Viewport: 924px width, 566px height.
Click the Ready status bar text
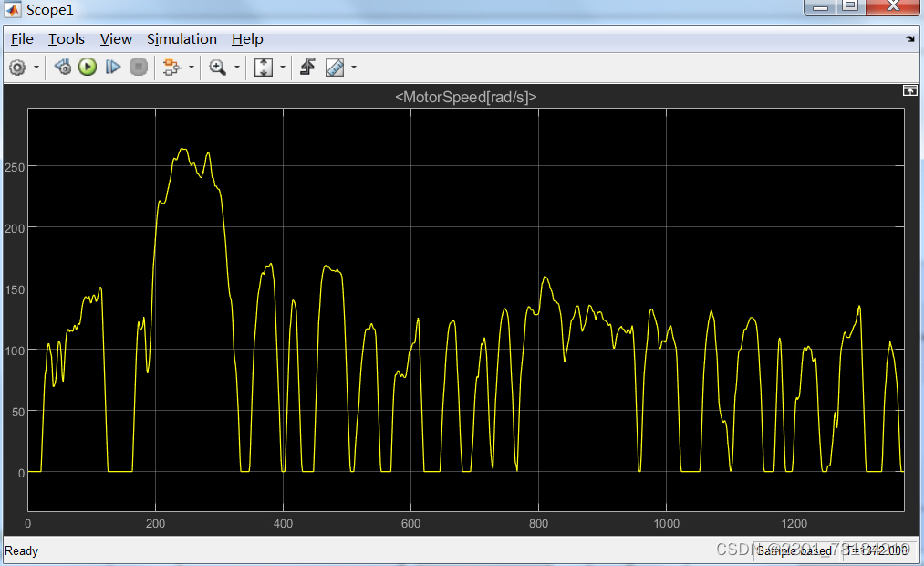pyautogui.click(x=21, y=550)
